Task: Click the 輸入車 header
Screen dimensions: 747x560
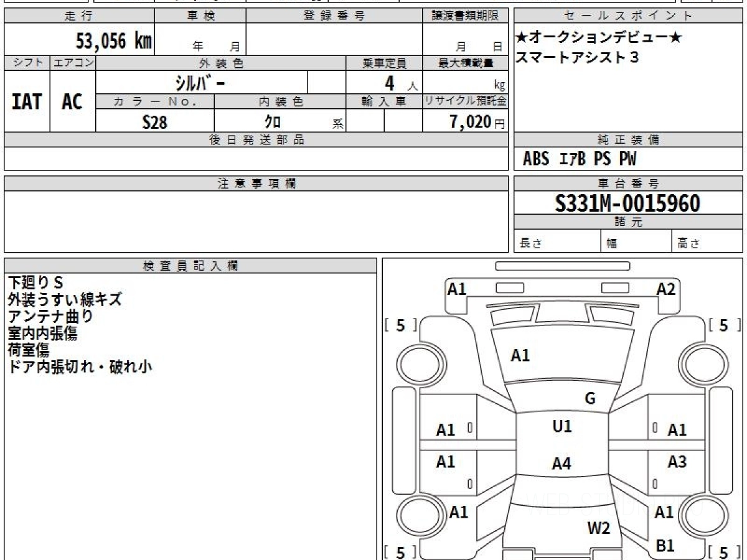Action: tap(384, 101)
